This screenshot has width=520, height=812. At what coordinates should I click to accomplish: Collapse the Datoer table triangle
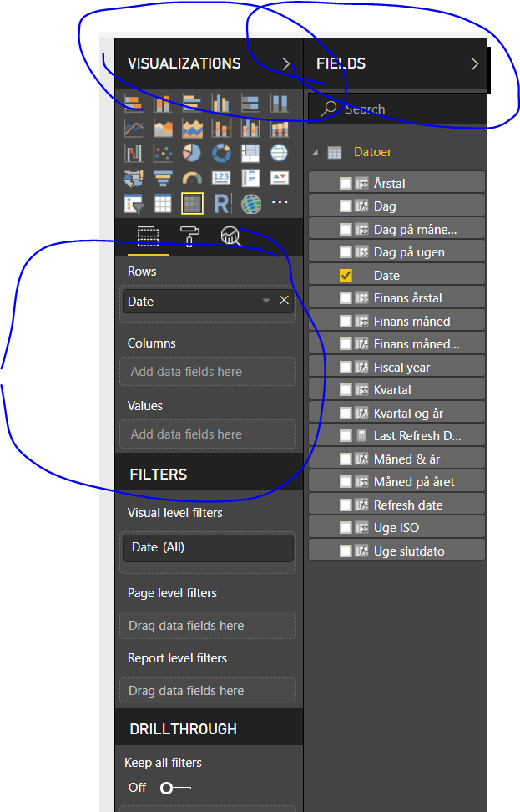[x=315, y=152]
